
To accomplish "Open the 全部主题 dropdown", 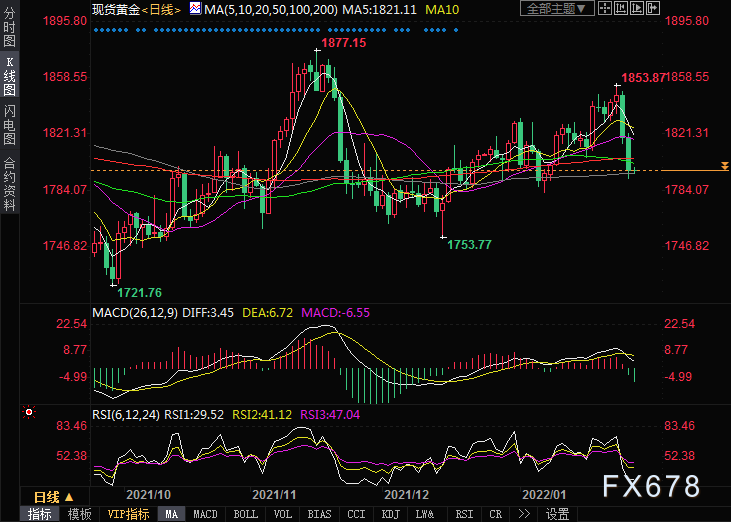I will point(557,8).
